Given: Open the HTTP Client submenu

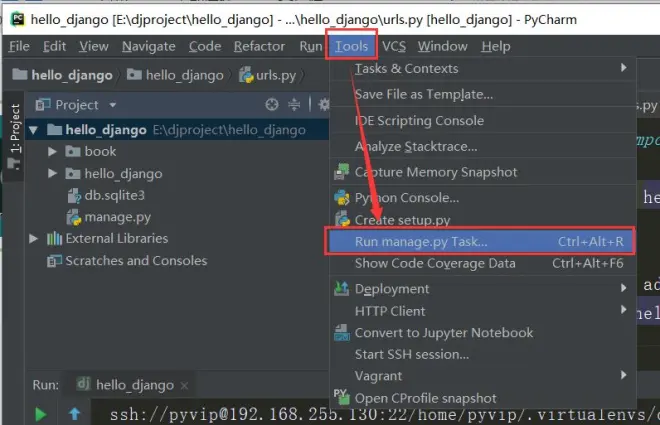Looking at the screenshot, I should tap(483, 311).
